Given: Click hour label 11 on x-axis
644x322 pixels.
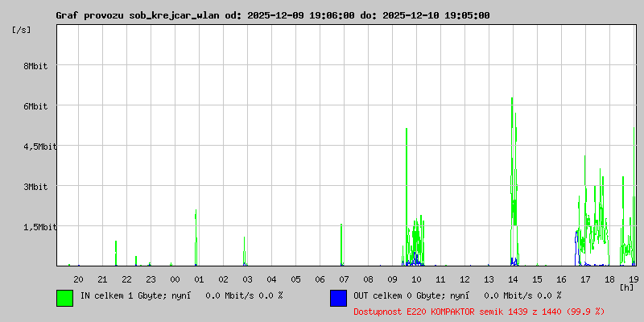Looking at the screenshot, I should tap(440, 279).
